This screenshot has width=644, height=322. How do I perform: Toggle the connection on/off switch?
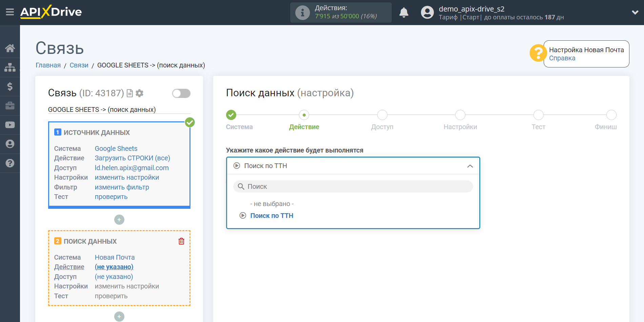coord(181,93)
